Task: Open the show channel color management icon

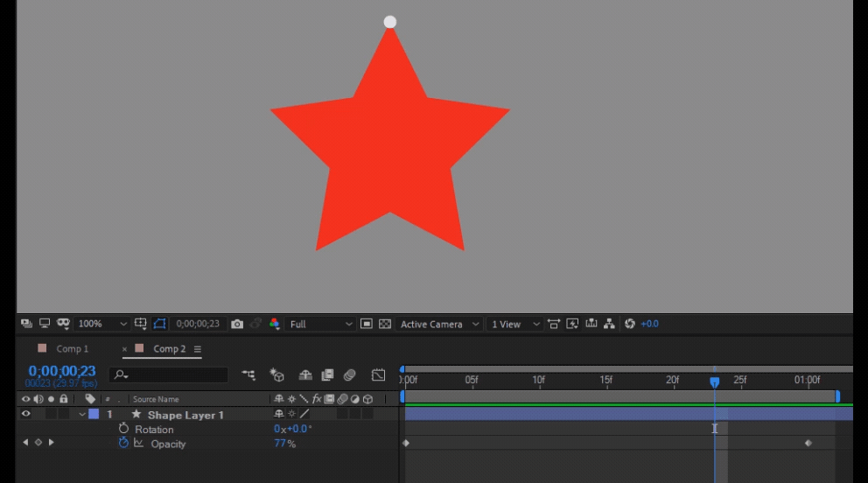Action: pos(274,324)
